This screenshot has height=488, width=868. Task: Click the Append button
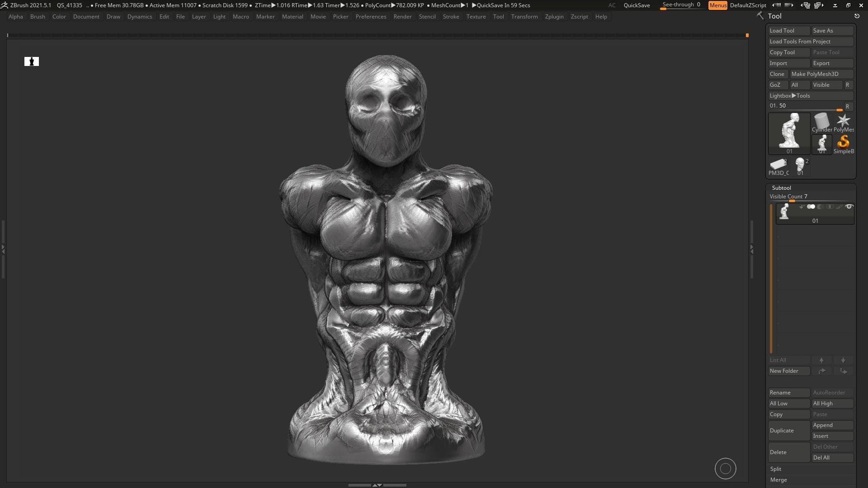(832, 425)
